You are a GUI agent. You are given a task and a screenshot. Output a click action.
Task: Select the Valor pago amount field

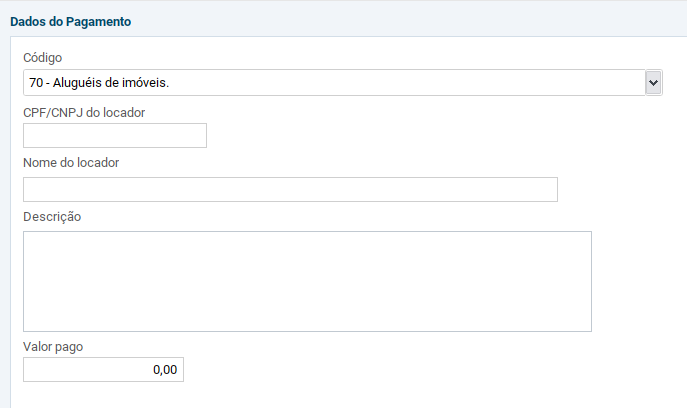[103, 369]
